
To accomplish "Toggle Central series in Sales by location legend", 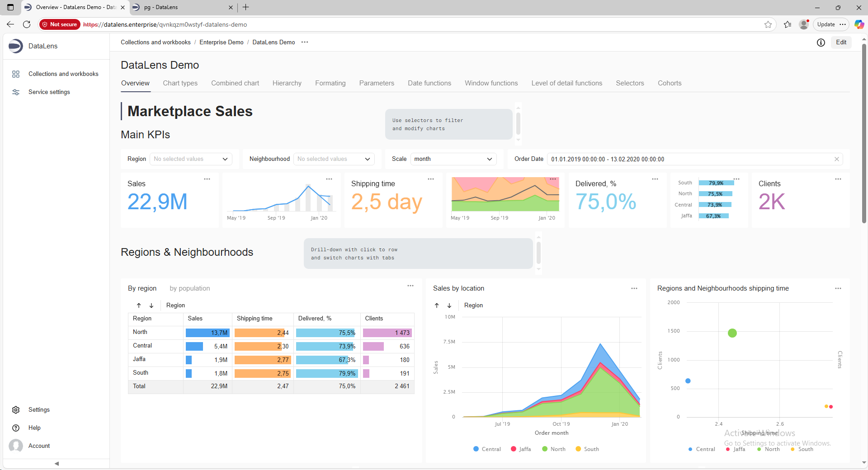I will click(487, 449).
